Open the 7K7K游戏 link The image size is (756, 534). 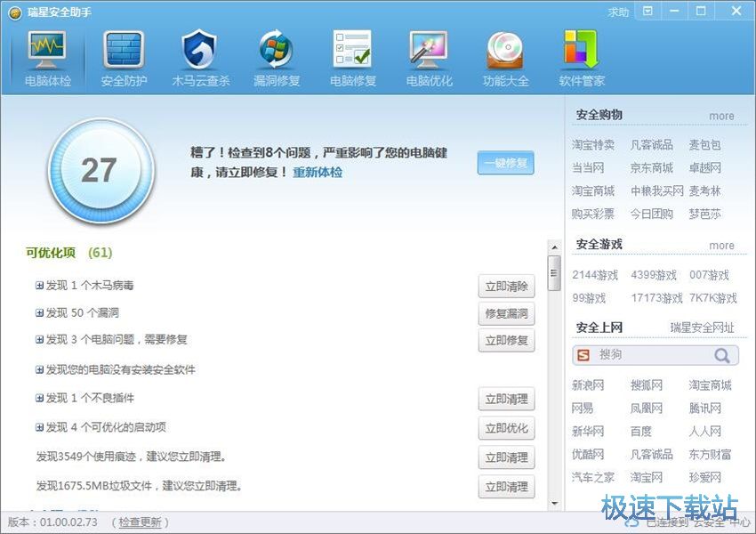click(712, 298)
